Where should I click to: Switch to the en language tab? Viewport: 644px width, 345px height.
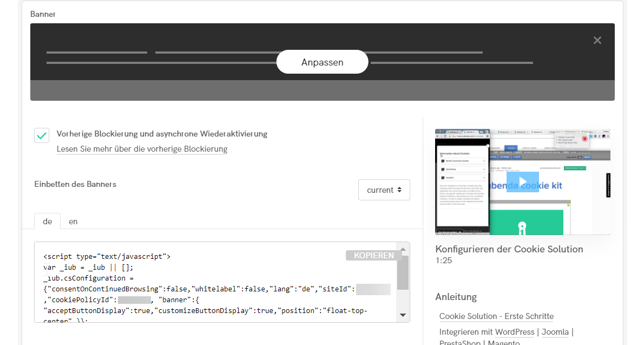(x=73, y=222)
